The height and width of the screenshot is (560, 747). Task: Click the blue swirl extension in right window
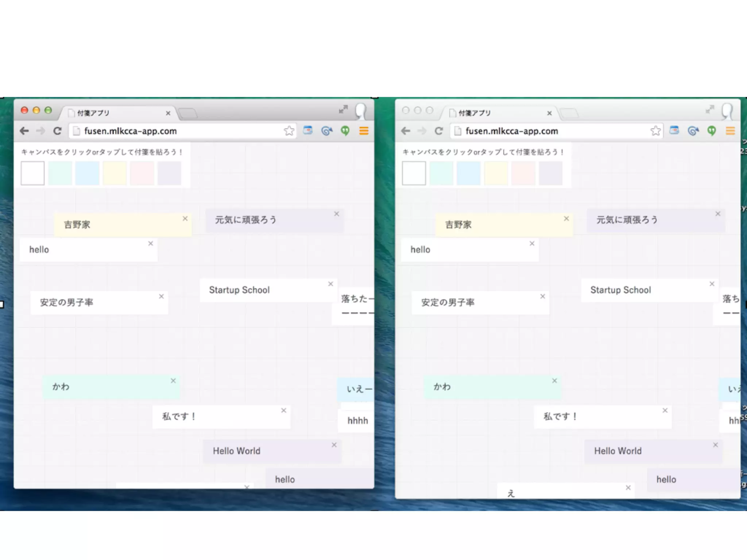click(693, 131)
